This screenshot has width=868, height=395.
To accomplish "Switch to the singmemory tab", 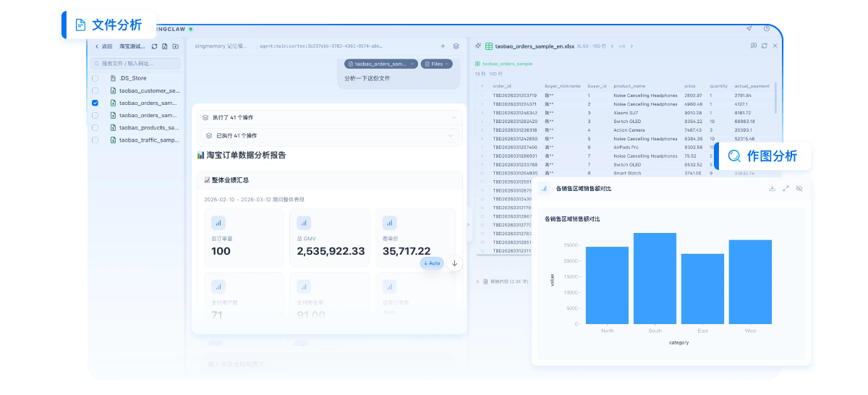I will click(221, 46).
